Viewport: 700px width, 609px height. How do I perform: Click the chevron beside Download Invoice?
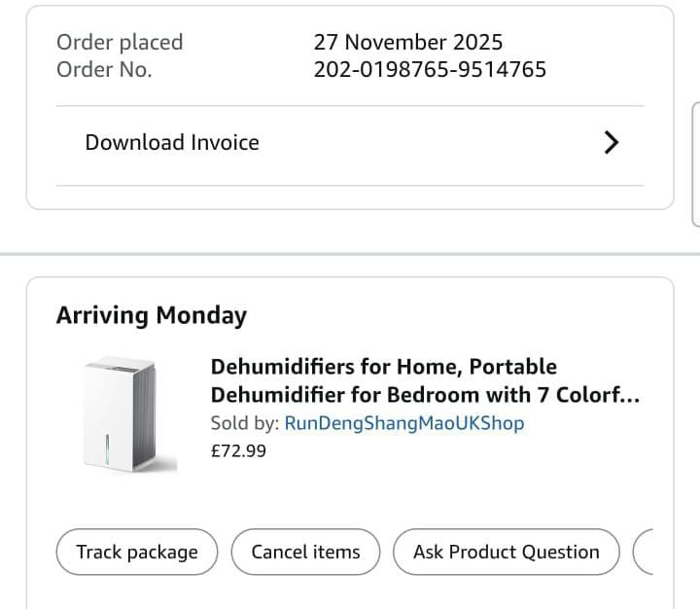point(611,143)
